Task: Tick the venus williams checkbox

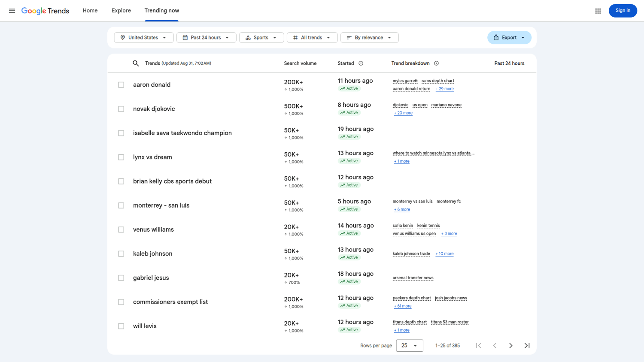Action: [121, 229]
